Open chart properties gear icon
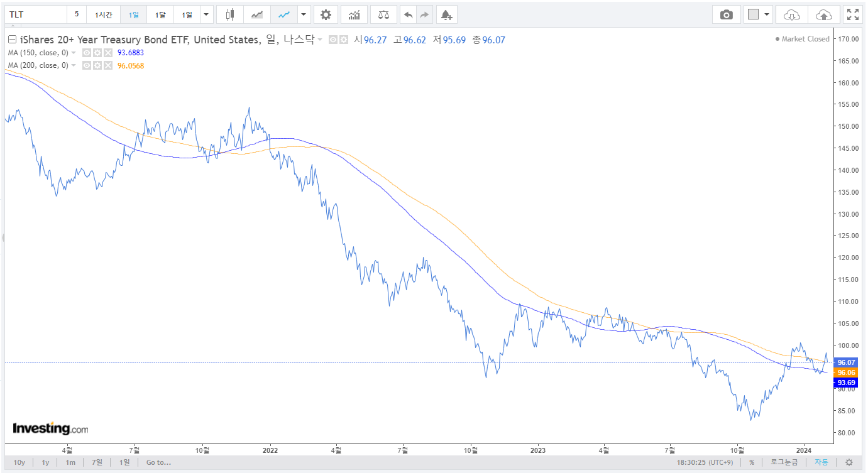 (x=326, y=14)
